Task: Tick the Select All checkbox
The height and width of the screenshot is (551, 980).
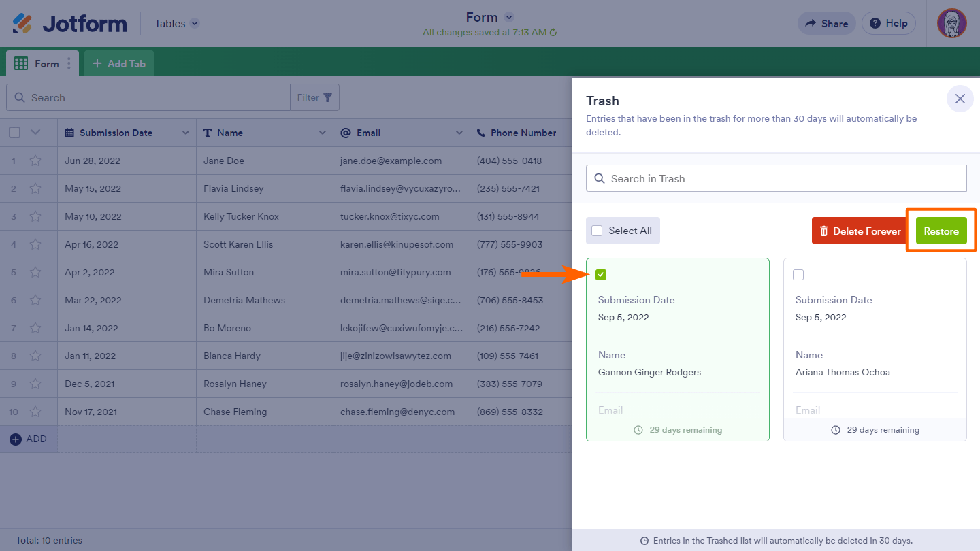Action: (x=597, y=231)
